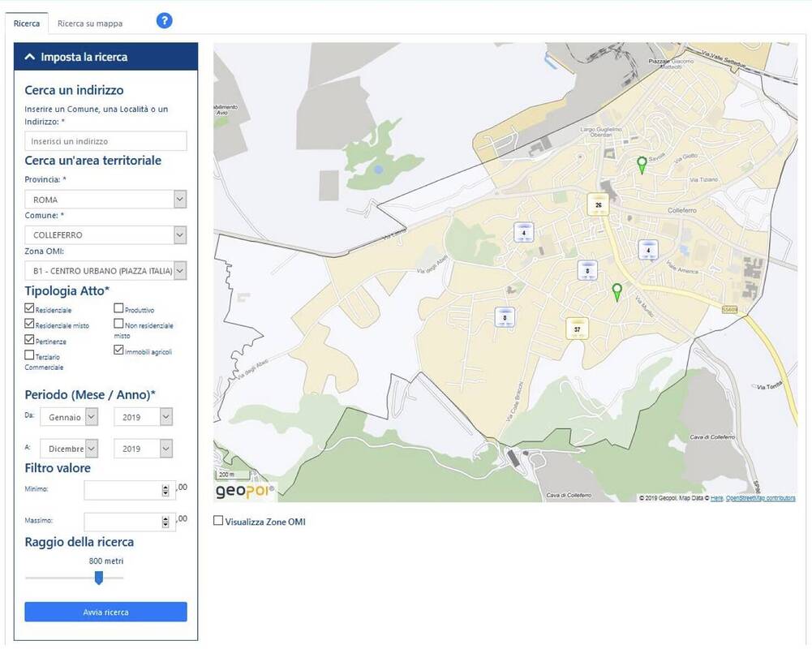
Task: Open the start year dropdown in 'Da' row
Action: coord(143,417)
